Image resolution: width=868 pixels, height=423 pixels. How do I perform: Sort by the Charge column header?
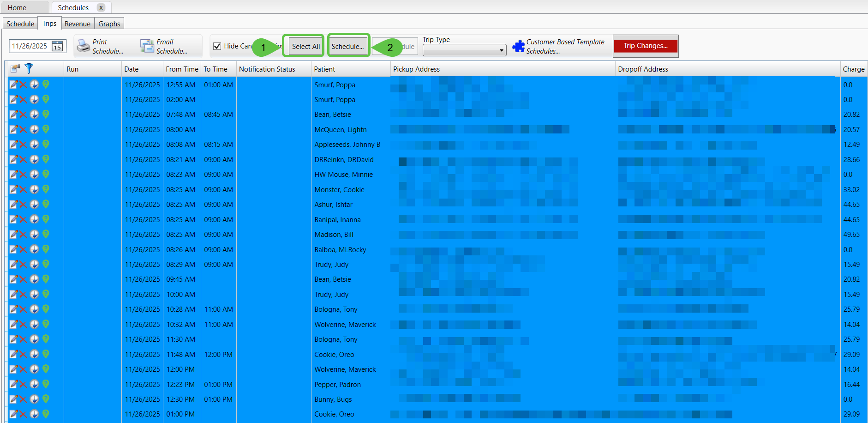click(853, 69)
